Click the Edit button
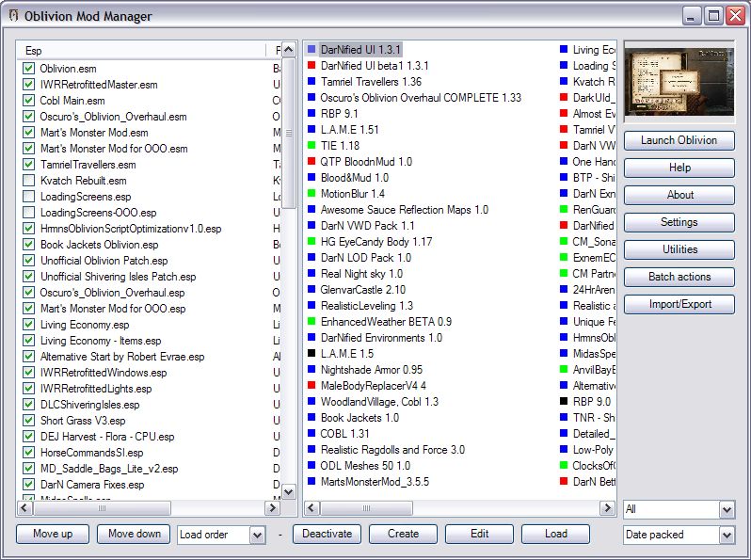The image size is (751, 560). (x=479, y=534)
